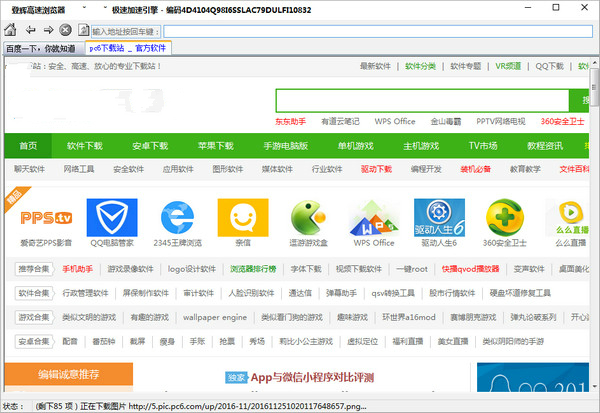Open the 教程资讯 navigation item
The image size is (600, 413).
point(545,146)
